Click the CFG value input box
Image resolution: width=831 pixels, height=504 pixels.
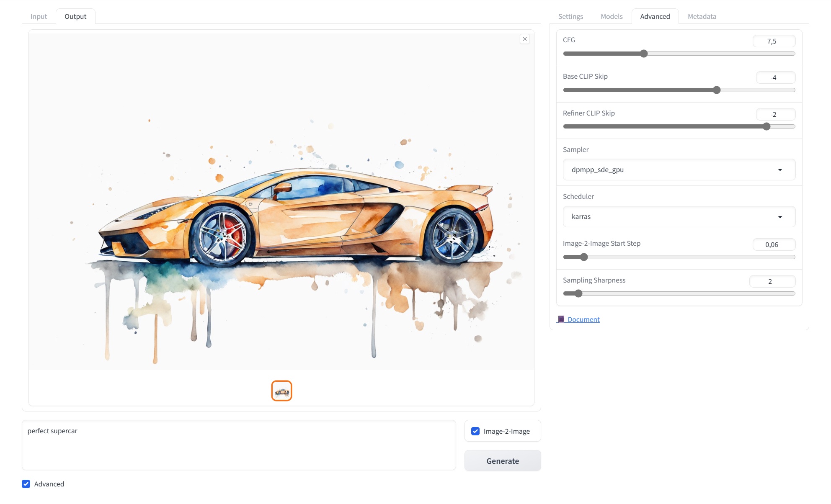pyautogui.click(x=774, y=41)
